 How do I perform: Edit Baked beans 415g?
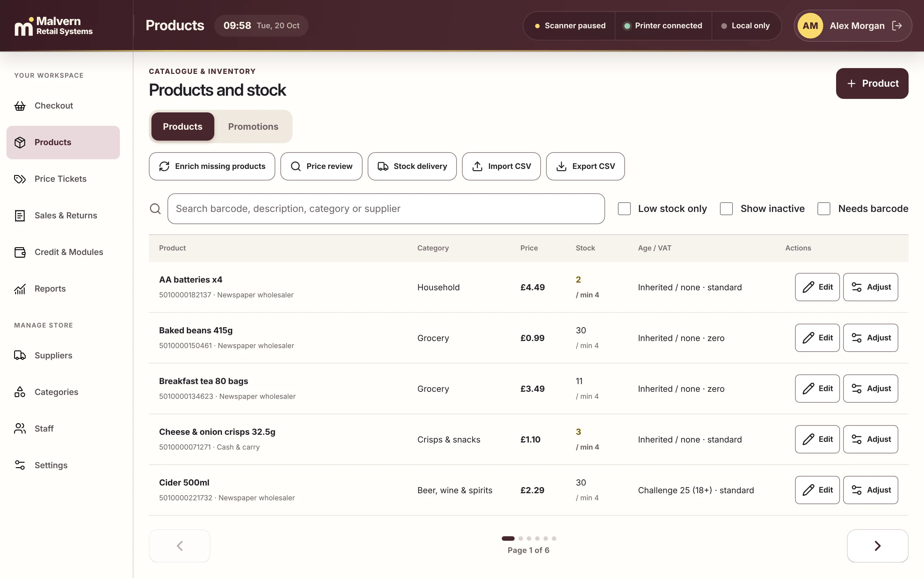[x=817, y=338]
